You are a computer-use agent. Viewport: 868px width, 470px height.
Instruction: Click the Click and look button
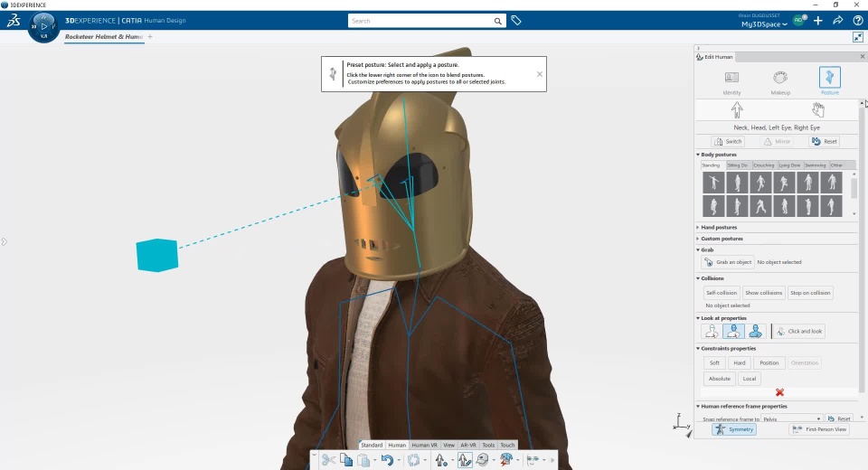pyautogui.click(x=799, y=331)
